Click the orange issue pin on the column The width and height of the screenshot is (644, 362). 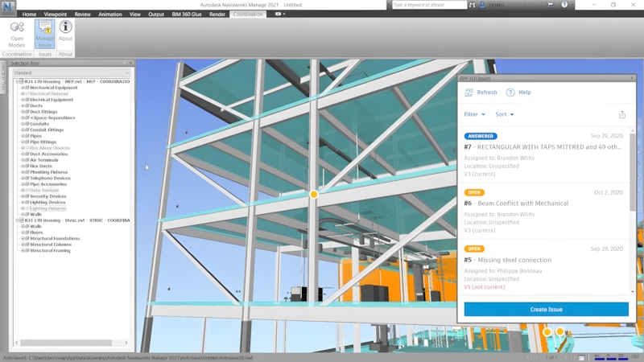(x=314, y=194)
